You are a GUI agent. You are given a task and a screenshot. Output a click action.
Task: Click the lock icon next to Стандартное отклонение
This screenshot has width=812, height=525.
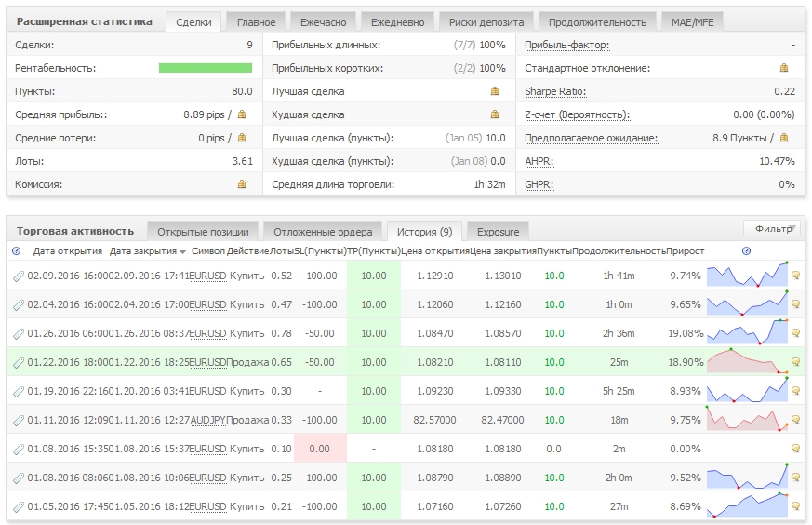point(784,68)
